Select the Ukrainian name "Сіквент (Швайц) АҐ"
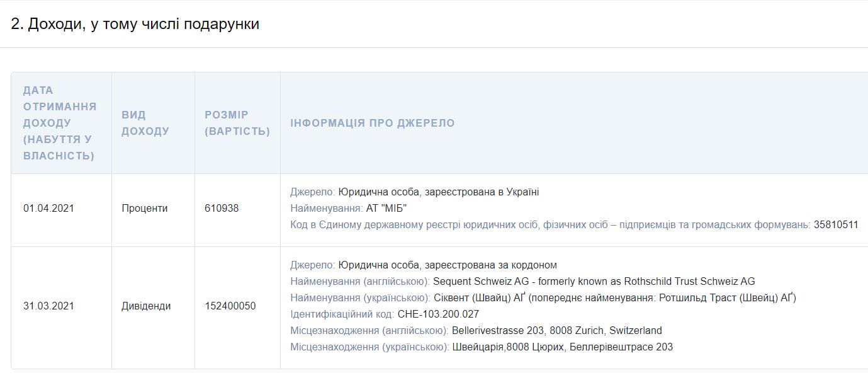This screenshot has height=380, width=868. point(480,298)
